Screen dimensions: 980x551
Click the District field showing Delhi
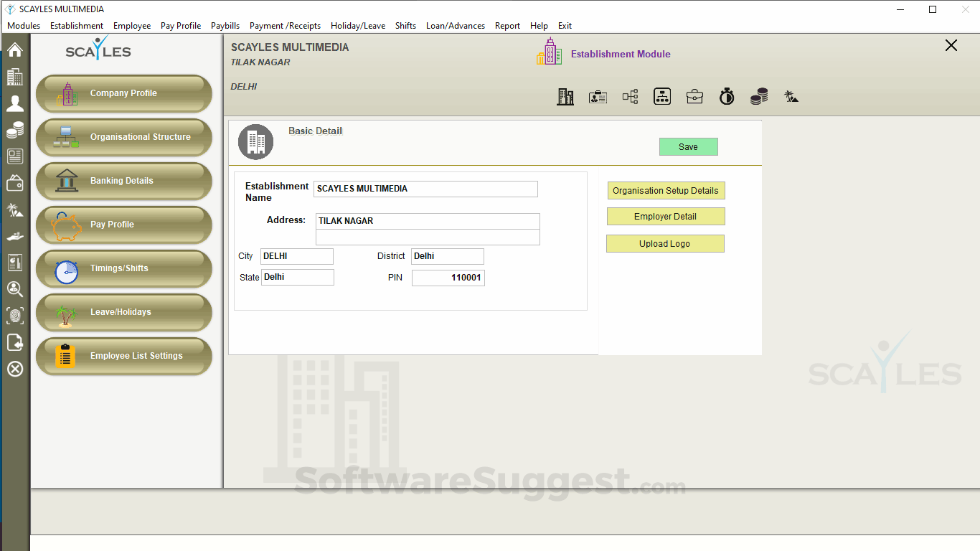pyautogui.click(x=448, y=256)
